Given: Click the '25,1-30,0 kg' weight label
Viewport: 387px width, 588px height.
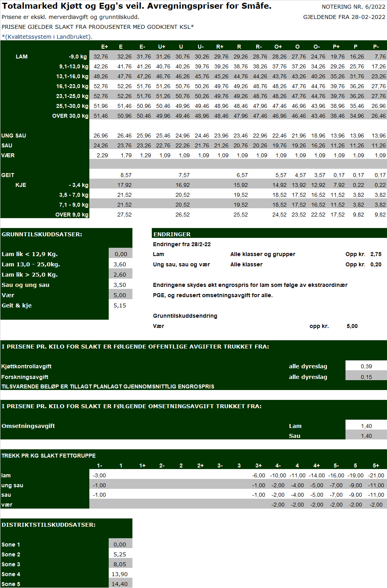Looking at the screenshot, I should (x=72, y=106).
